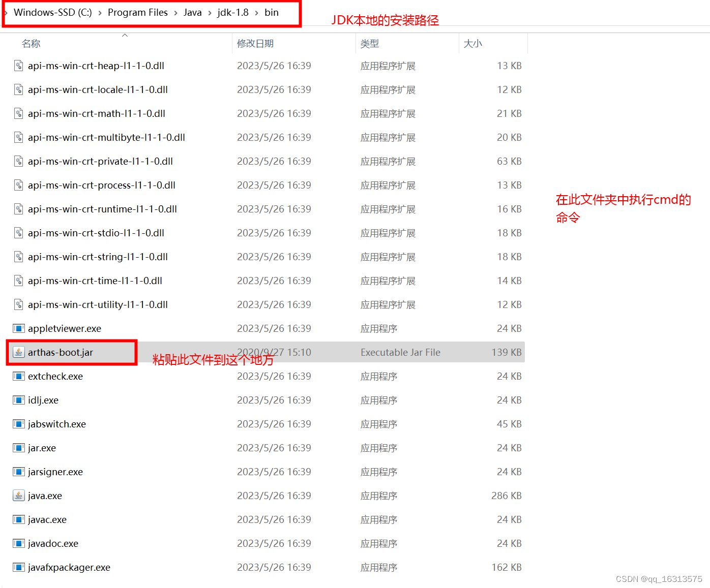Select the jabswitch.exe icon
The width and height of the screenshot is (710, 588).
[18, 424]
